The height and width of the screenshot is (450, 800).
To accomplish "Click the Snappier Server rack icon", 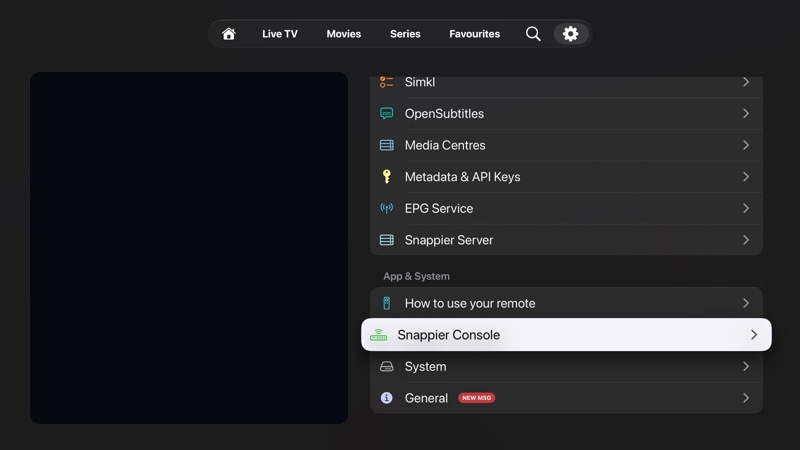I will (386, 240).
